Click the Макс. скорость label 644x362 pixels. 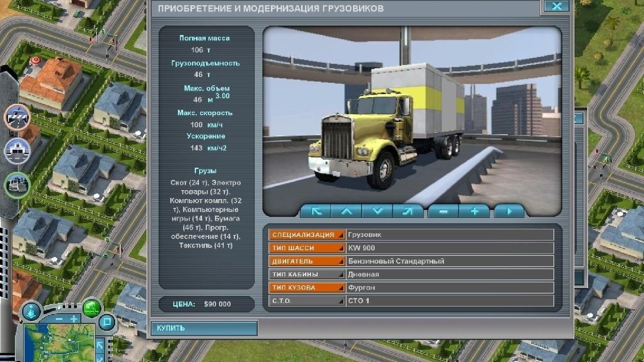click(x=205, y=113)
